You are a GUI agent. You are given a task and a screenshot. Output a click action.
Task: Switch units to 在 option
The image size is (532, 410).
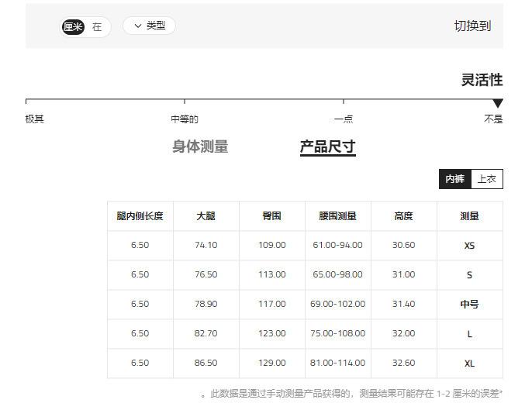(x=97, y=26)
